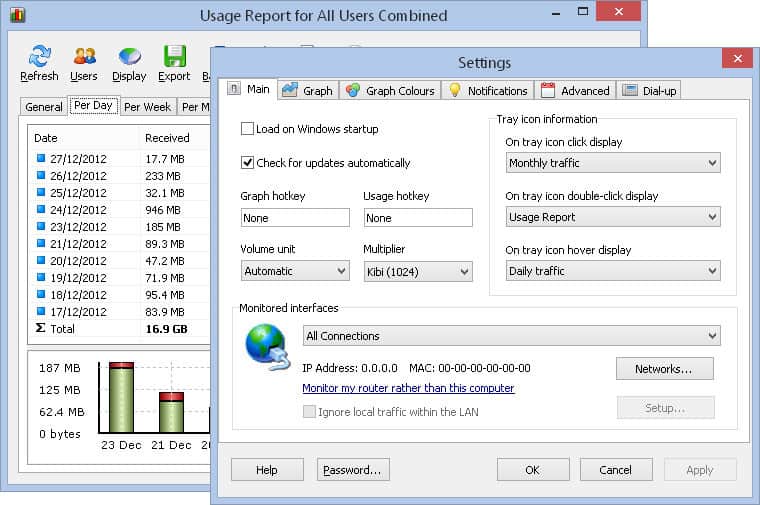Image resolution: width=760 pixels, height=505 pixels.
Task: Select the Advanced calendar tab
Action: [575, 91]
